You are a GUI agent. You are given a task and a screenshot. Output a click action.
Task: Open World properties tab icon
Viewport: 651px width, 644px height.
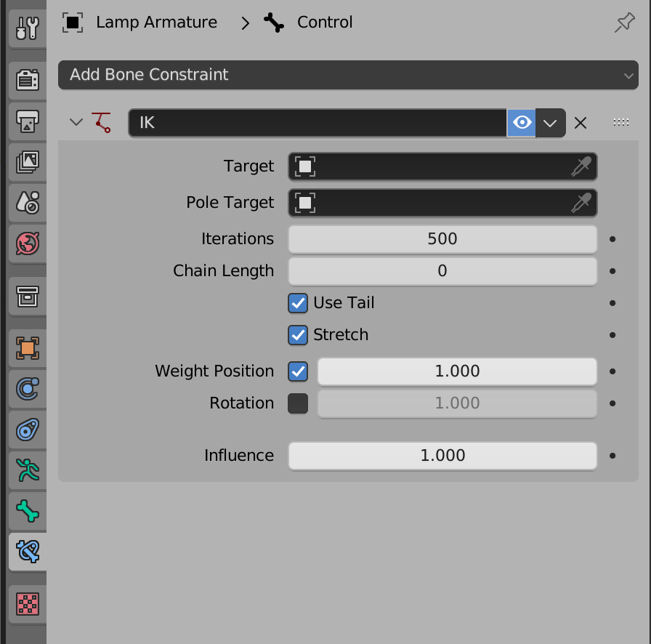(x=28, y=243)
